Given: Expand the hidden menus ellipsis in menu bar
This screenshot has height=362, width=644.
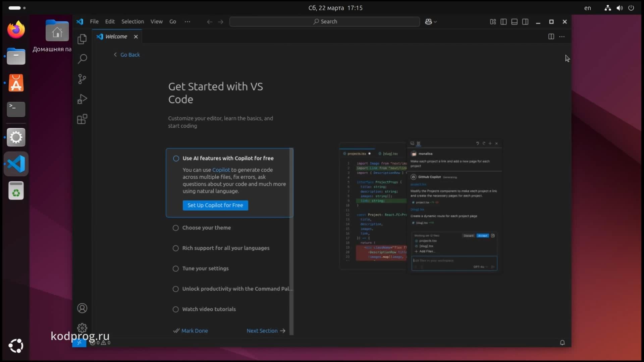Looking at the screenshot, I should tap(187, 22).
